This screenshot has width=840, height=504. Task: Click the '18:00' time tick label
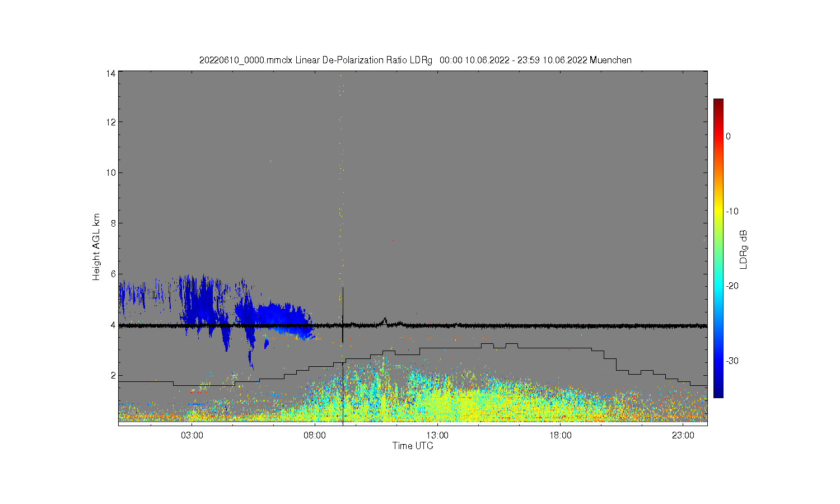(560, 435)
